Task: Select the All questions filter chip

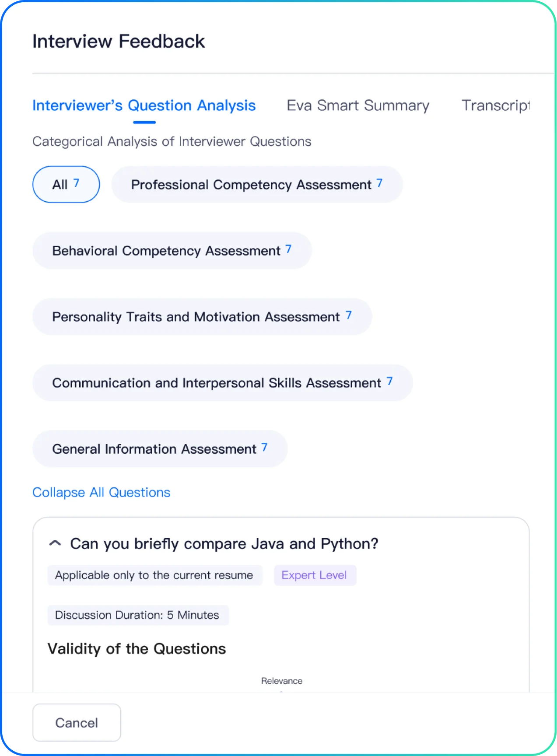Action: pyautogui.click(x=66, y=184)
